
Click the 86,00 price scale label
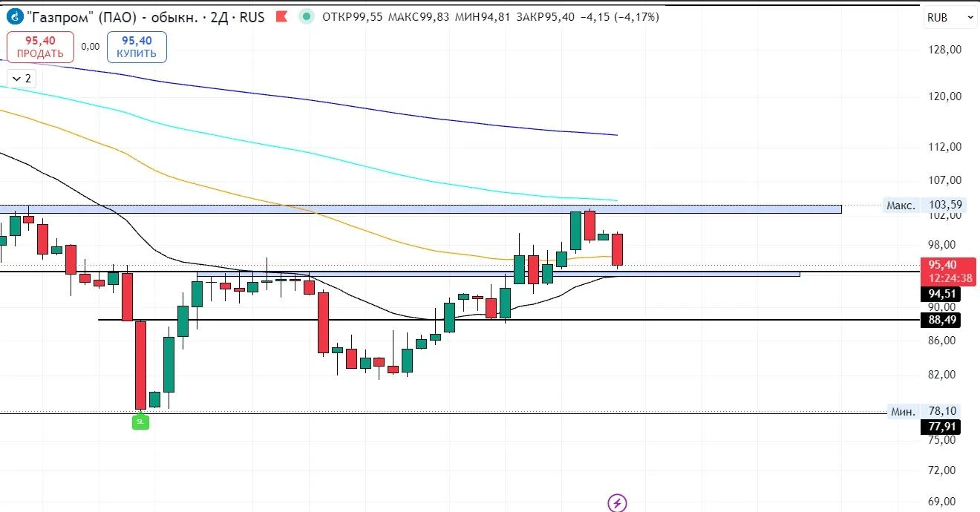[x=942, y=341]
